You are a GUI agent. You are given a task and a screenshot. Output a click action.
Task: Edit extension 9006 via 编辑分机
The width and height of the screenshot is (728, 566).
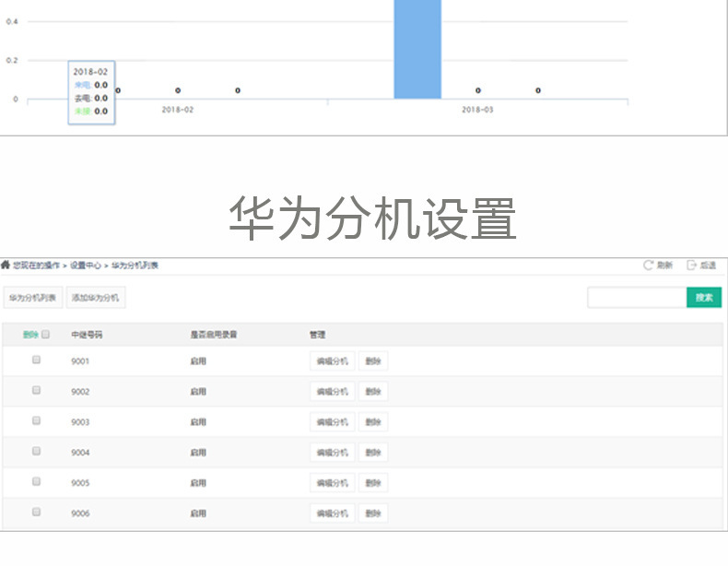tap(333, 513)
